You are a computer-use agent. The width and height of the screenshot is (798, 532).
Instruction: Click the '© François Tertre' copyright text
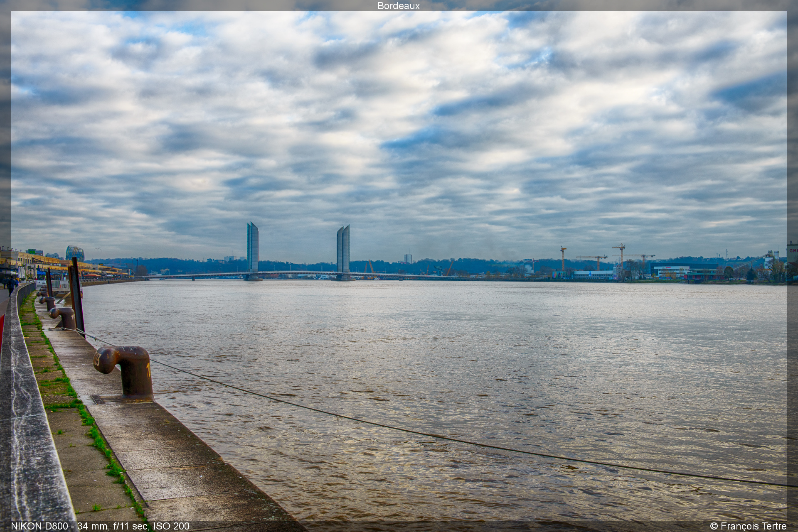(x=748, y=526)
